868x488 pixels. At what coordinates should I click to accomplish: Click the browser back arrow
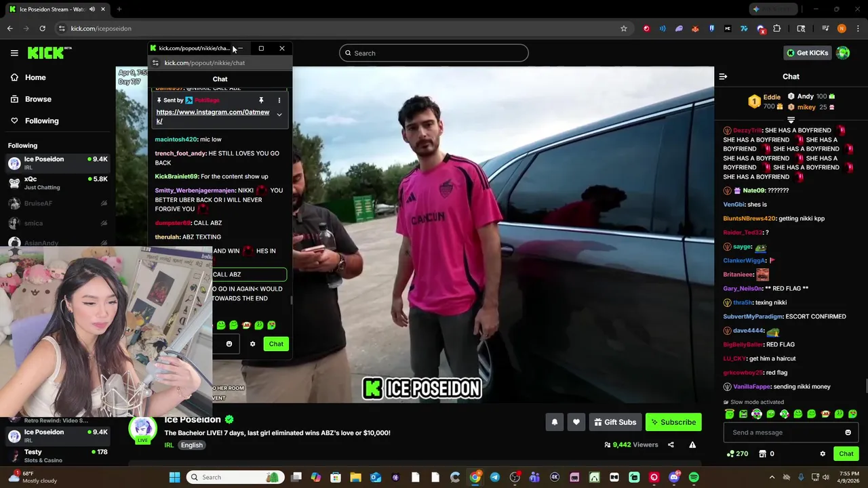[10, 28]
